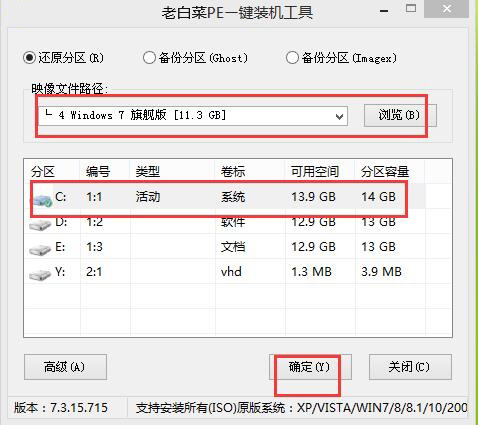Click the Y: drive icon
The image size is (478, 425).
(x=40, y=274)
